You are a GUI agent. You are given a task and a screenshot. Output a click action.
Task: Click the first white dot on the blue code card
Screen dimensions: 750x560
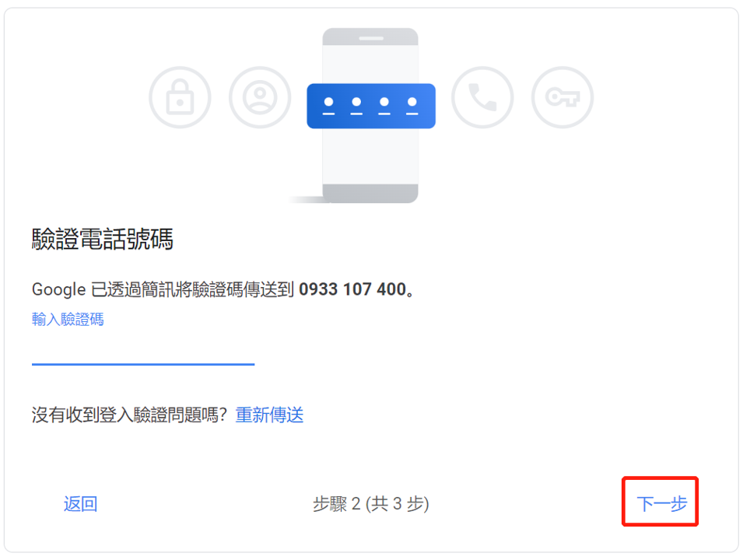(328, 102)
